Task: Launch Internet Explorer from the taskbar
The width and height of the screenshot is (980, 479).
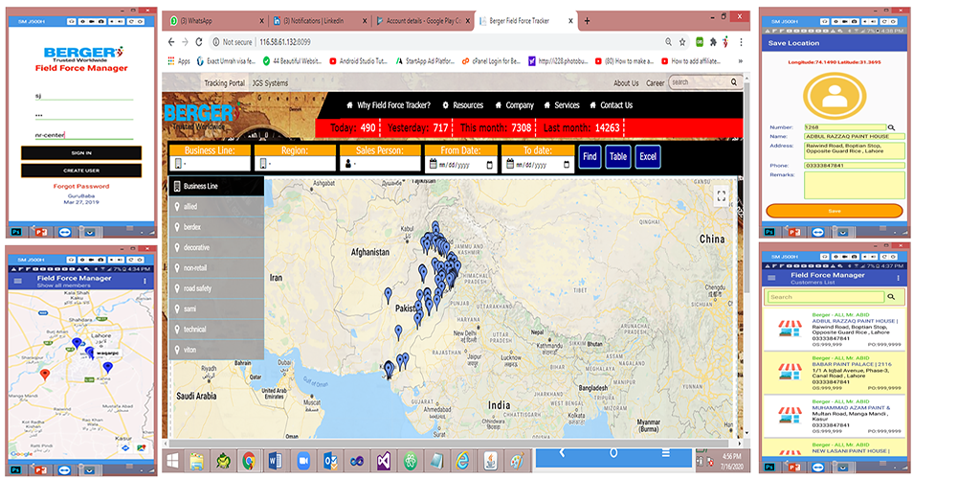Action: (x=462, y=462)
